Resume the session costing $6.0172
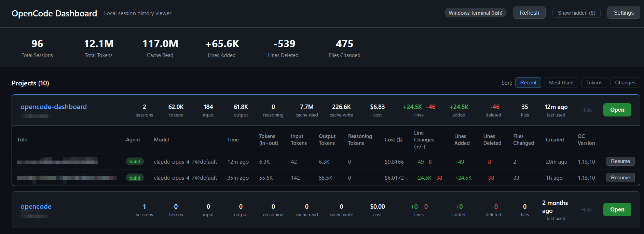Viewport: 644px width, 234px height. coord(620,178)
